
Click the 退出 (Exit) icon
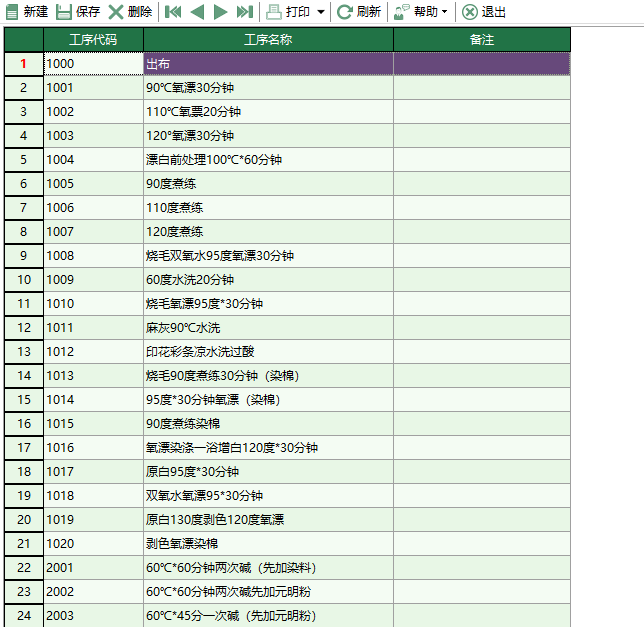pos(470,12)
